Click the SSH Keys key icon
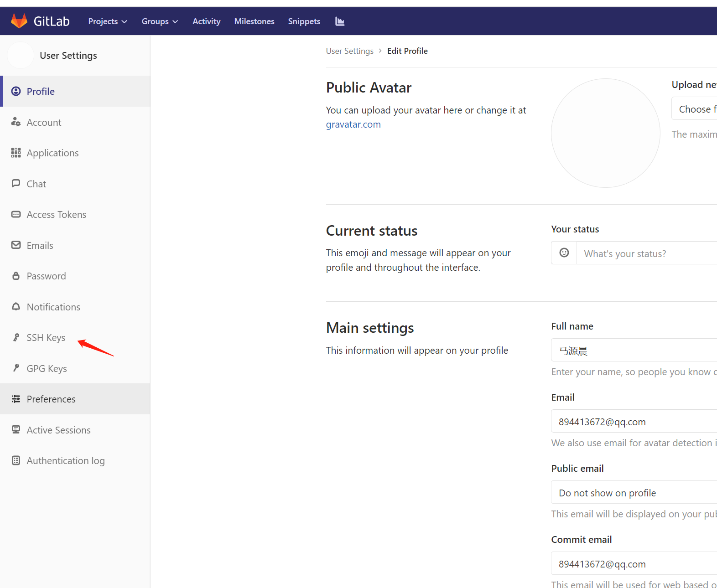This screenshot has height=588, width=717. coord(16,337)
